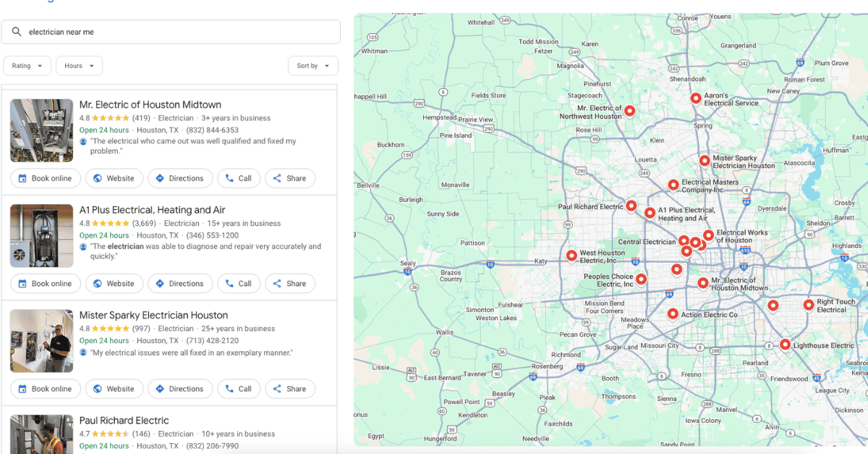Open the Rating filter dropdown
This screenshot has height=454, width=868.
(x=27, y=66)
